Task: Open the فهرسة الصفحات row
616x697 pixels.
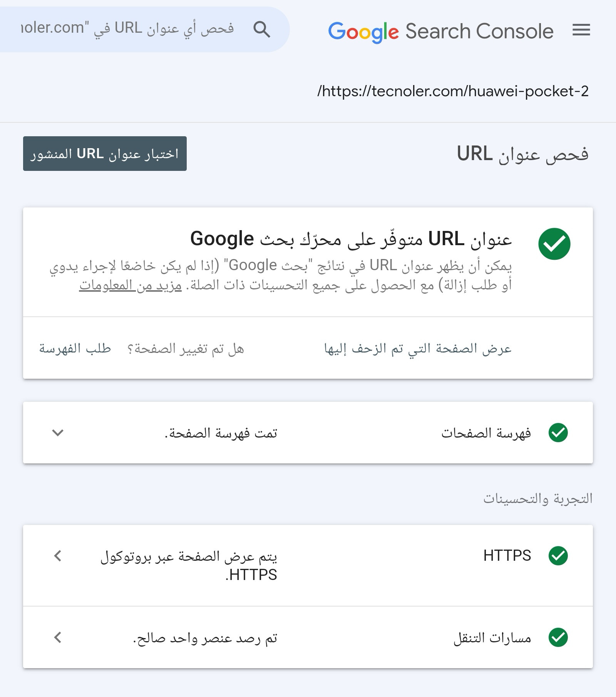Action: (486, 433)
